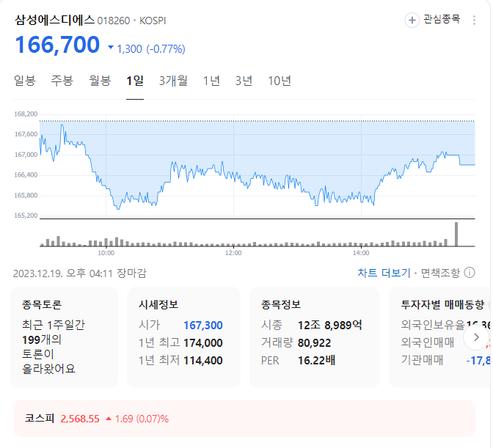Image resolution: width=493 pixels, height=448 pixels.
Task: Open the 종목정보 stock info card
Action: (315, 337)
